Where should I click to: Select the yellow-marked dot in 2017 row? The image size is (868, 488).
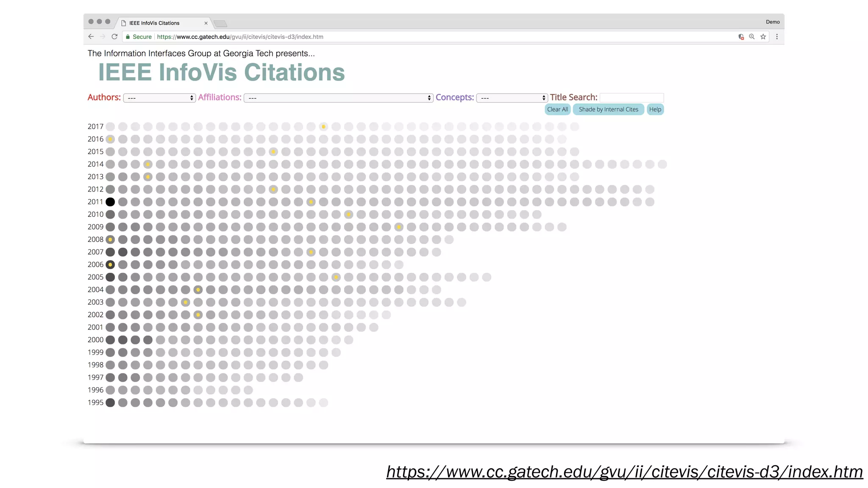pyautogui.click(x=323, y=127)
